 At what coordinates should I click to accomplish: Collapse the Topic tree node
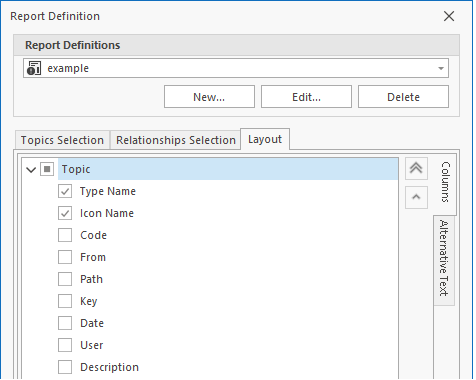tap(31, 170)
